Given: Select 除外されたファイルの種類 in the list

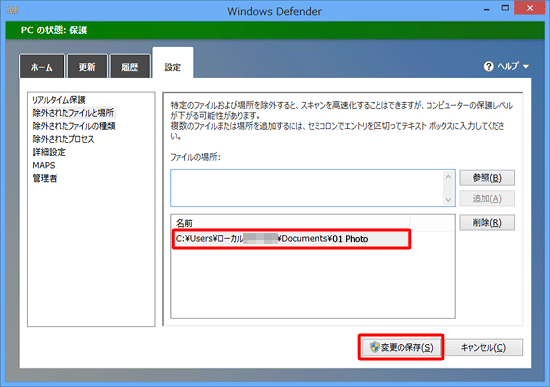Looking at the screenshot, I should [74, 126].
